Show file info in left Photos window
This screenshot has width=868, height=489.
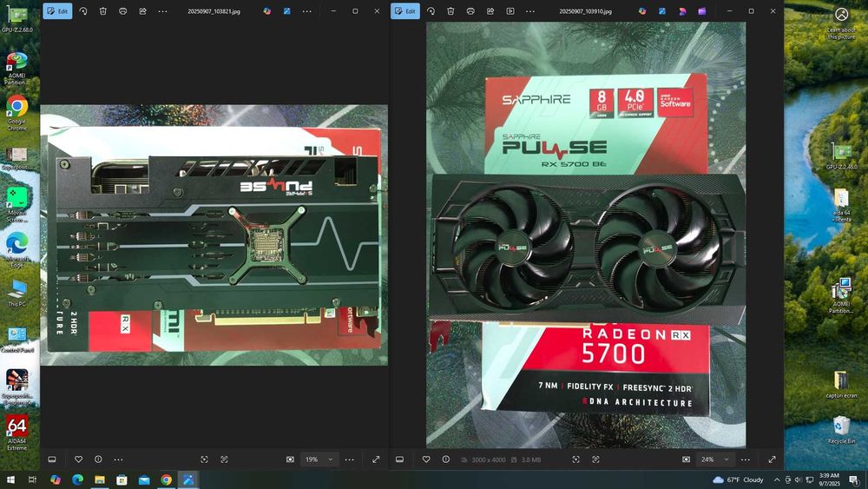pyautogui.click(x=99, y=459)
